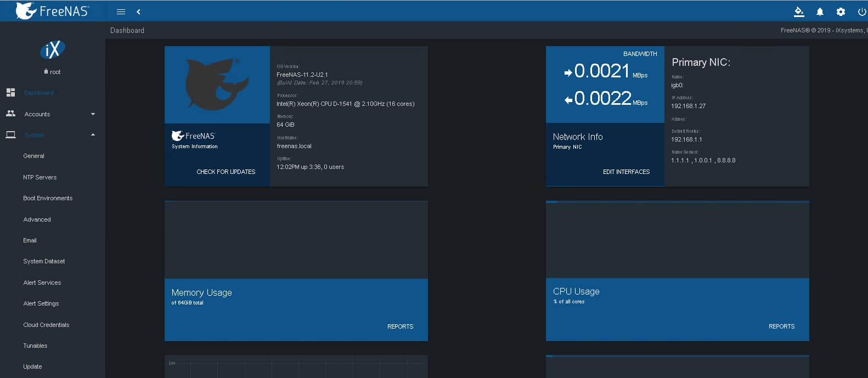Click the iX user avatar logo
This screenshot has height=378, width=868.
pos(53,50)
